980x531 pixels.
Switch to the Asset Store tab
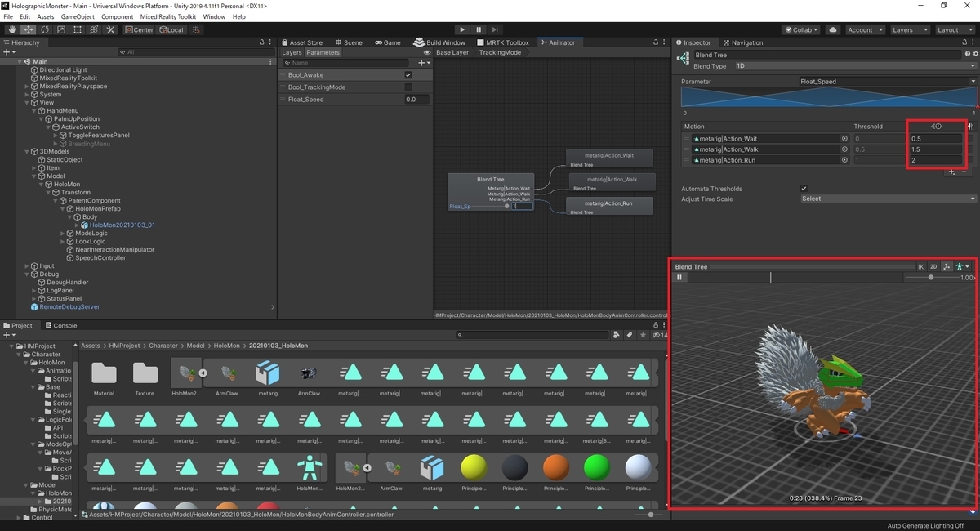[x=302, y=42]
